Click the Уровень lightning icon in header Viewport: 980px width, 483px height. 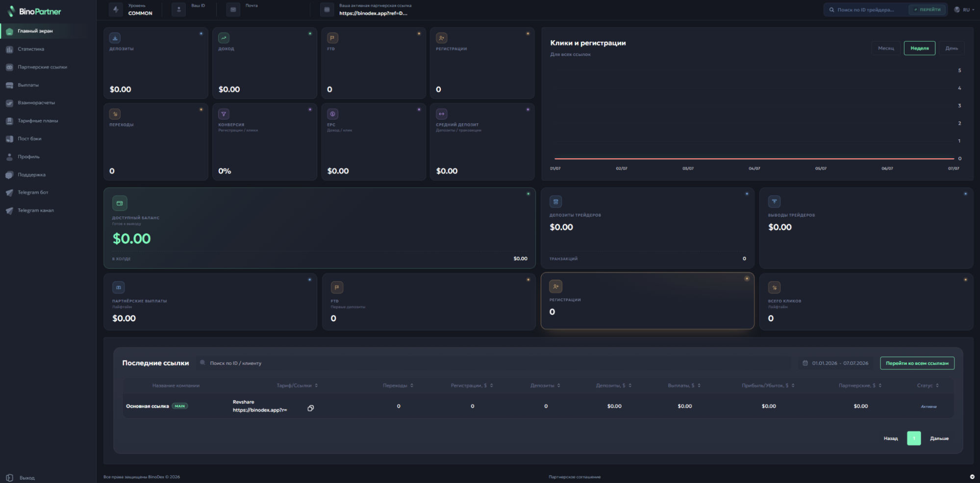coord(116,9)
